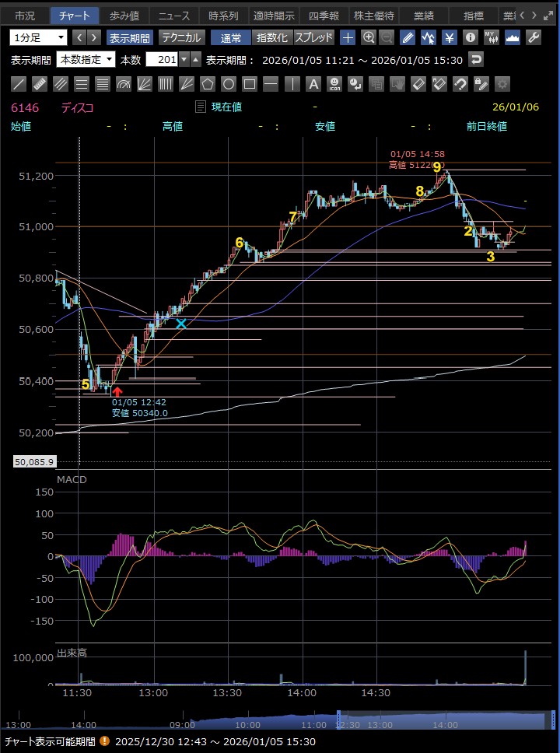Image resolution: width=560 pixels, height=753 pixels.
Task: Toggle 指数化 indexed display mode
Action: (271, 37)
